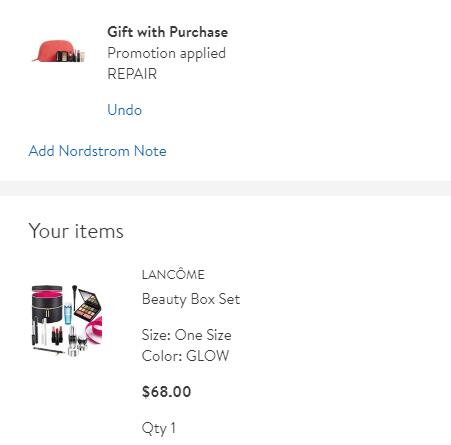Click the pink ribbon in the Beauty Box photo
The width and height of the screenshot is (451, 445).
(x=94, y=330)
